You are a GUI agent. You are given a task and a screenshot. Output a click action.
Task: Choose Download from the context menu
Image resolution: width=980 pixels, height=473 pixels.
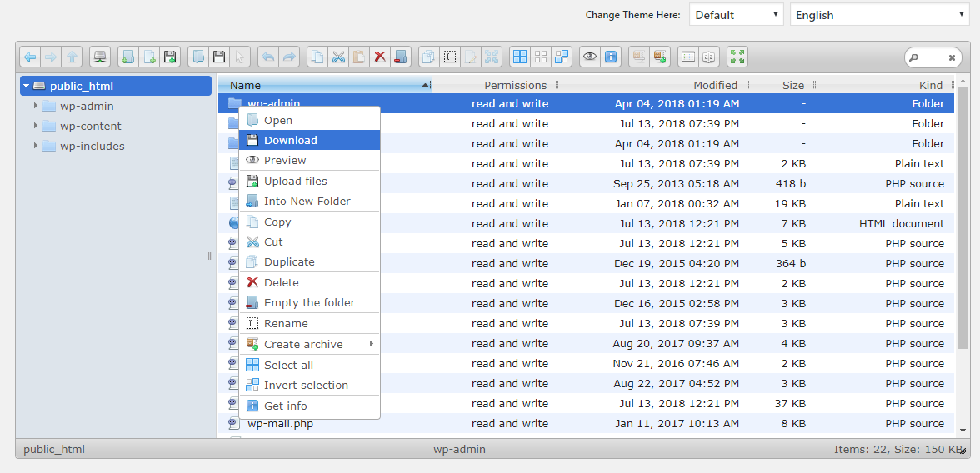tap(291, 140)
